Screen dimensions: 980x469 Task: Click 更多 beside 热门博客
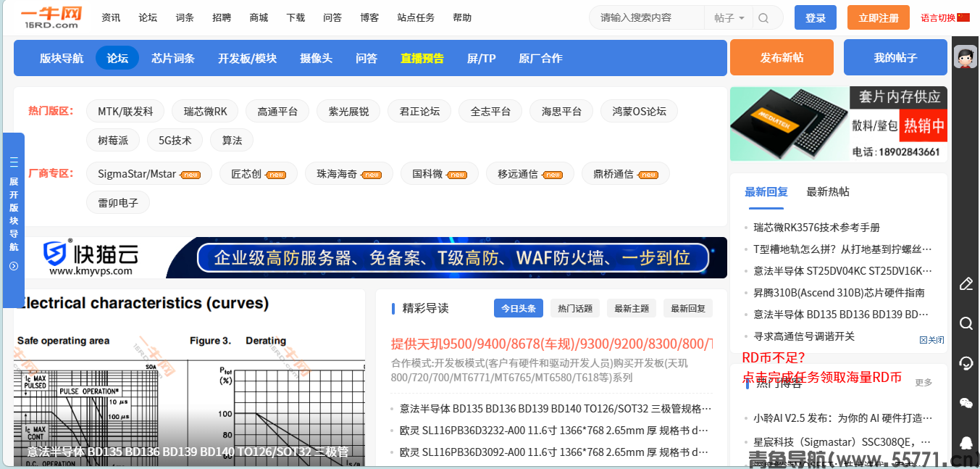point(924,382)
